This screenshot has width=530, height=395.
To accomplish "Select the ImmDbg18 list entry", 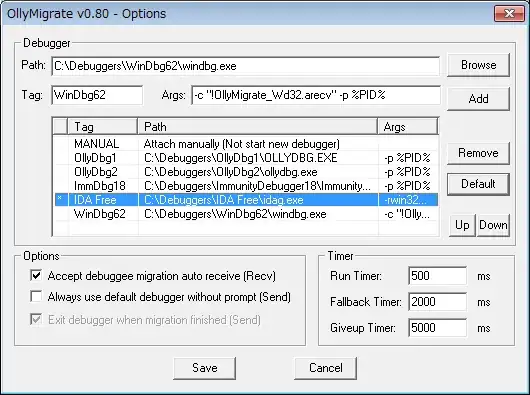I will (246, 186).
